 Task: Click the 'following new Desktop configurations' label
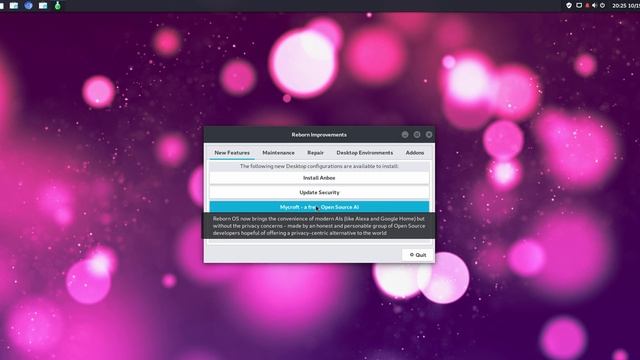[319, 166]
